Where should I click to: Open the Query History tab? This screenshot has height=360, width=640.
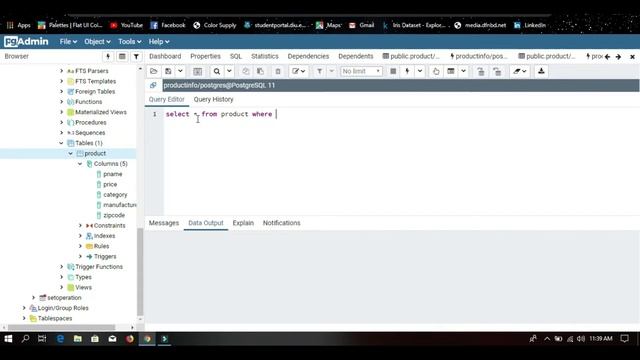click(x=213, y=100)
